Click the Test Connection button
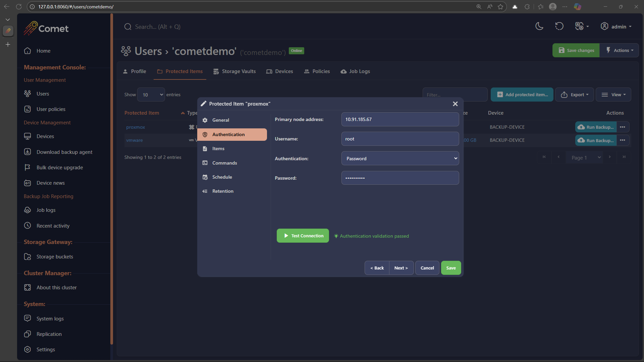The image size is (644, 362). click(x=303, y=236)
